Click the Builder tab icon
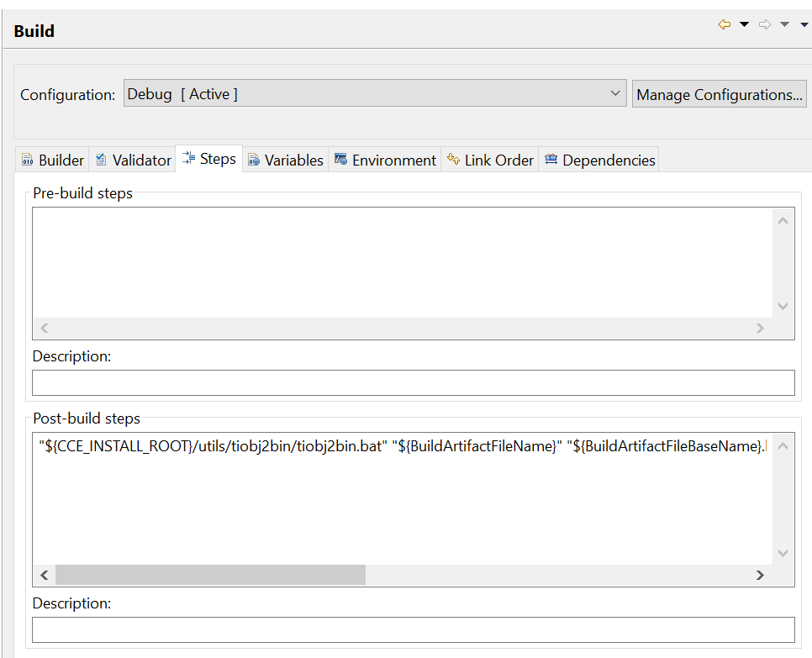The width and height of the screenshot is (812, 658). tap(28, 160)
